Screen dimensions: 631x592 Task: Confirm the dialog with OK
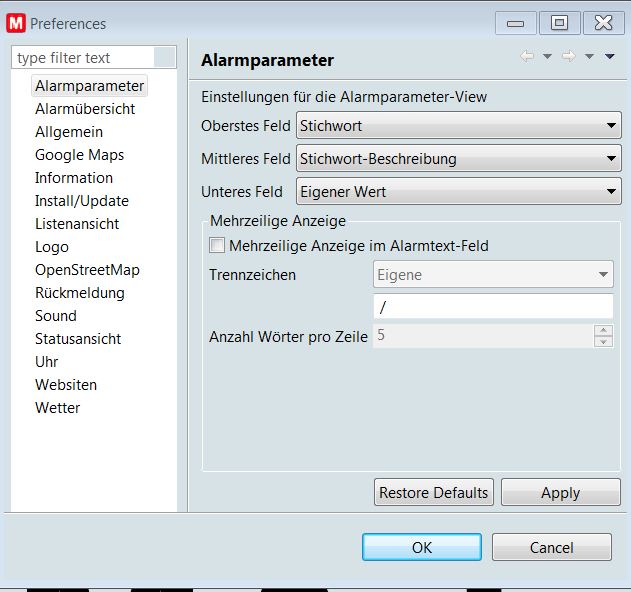pos(421,547)
